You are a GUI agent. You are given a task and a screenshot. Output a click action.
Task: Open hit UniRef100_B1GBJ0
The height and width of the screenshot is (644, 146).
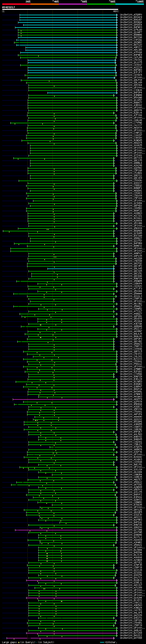click(x=131, y=580)
